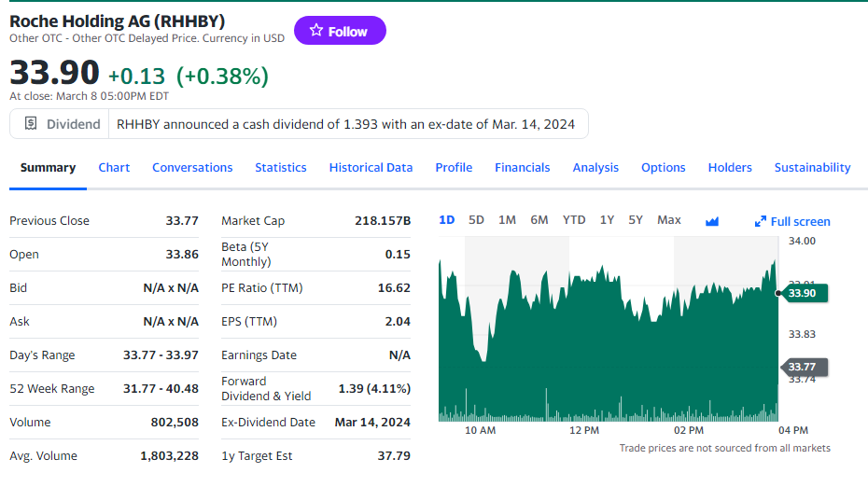Click the EPS value 2.04
Screen dimensions: 868x487
point(398,322)
